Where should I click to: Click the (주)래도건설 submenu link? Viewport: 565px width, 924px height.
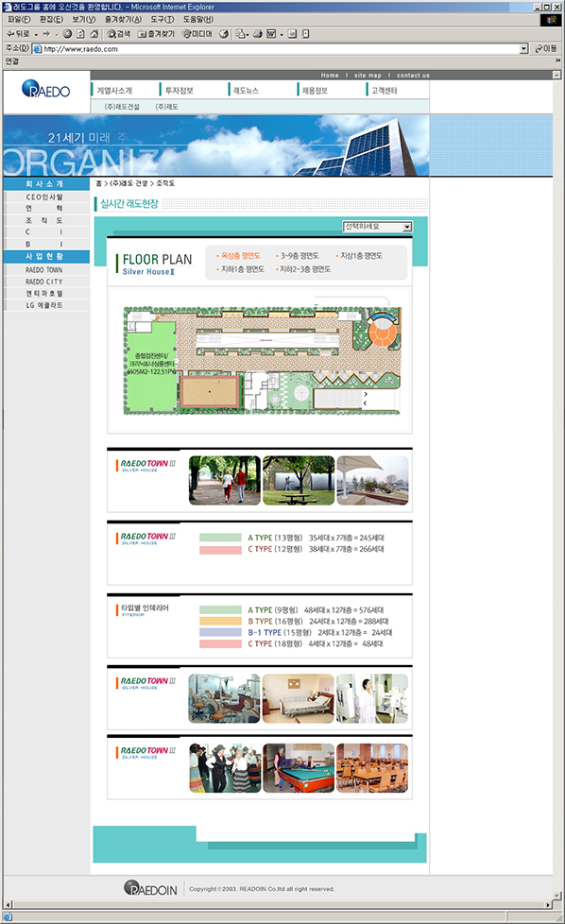point(122,107)
